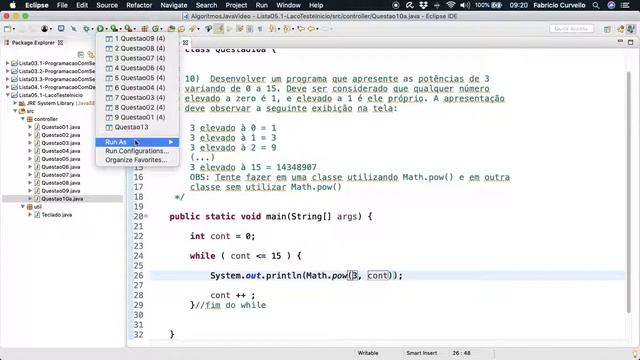Collapse the util package

coord(23,207)
